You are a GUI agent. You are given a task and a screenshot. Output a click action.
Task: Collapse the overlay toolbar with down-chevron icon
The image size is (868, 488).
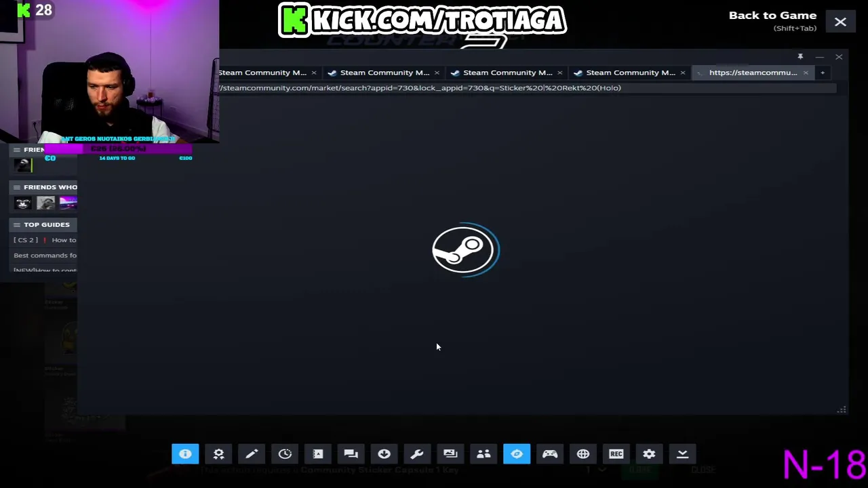682,454
